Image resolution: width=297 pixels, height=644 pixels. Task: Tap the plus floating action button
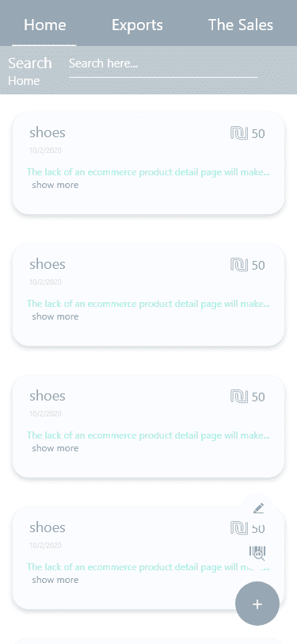click(257, 604)
